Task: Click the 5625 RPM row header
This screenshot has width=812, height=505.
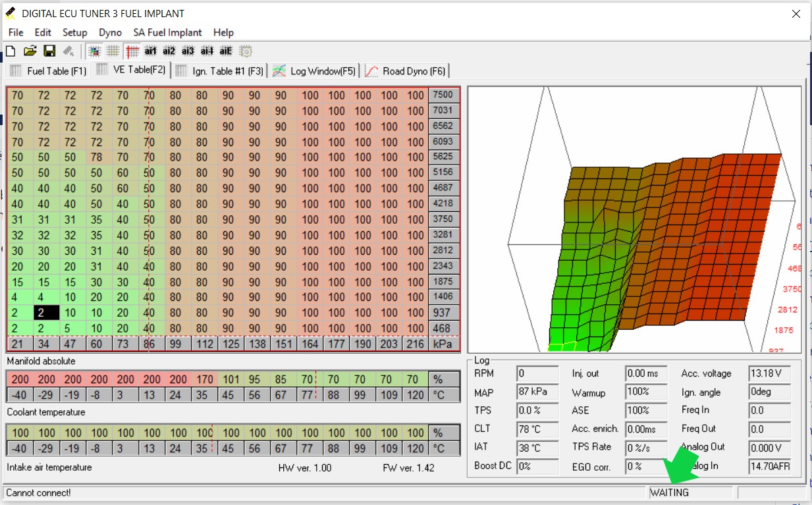Action: pos(443,157)
